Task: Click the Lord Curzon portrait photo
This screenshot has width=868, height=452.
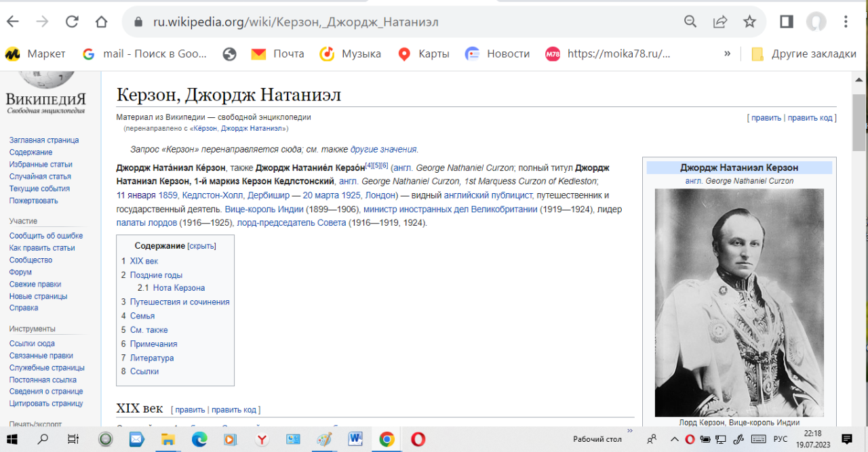Action: [739, 302]
